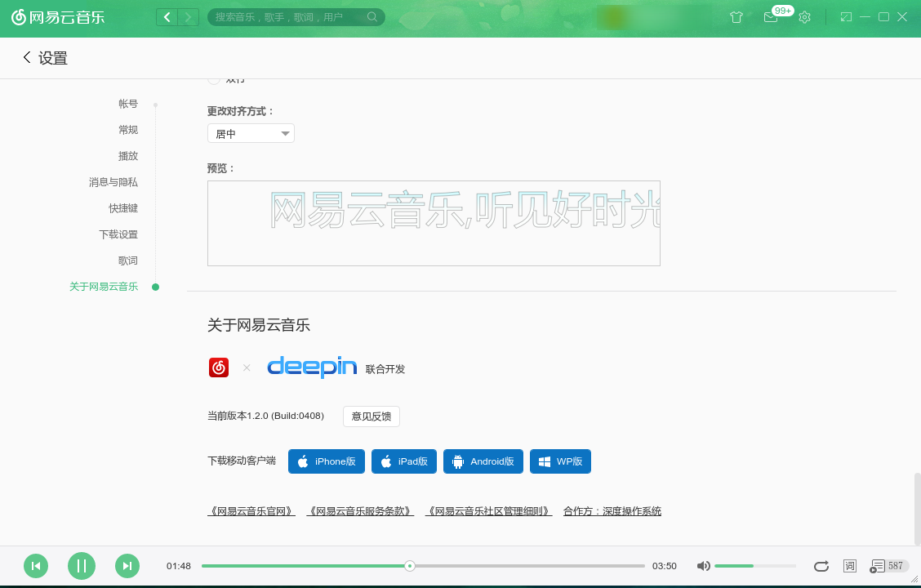Click the 意见反馈 button

point(372,416)
